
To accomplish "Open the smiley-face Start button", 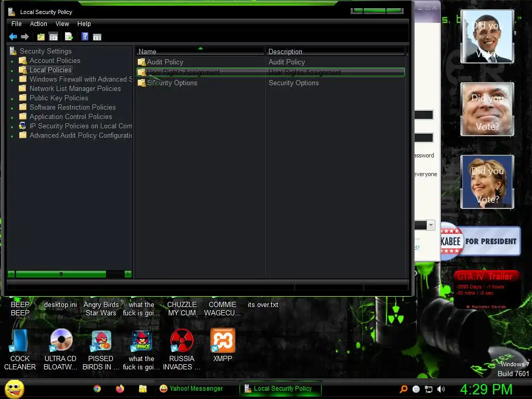I will [x=14, y=389].
